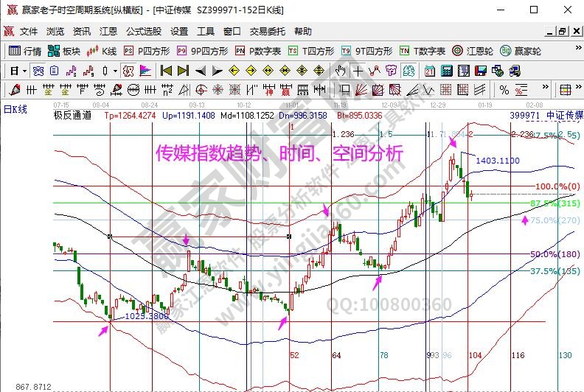The image size is (584, 392).
Task: Open the 浏览 menu
Action: coord(55,31)
